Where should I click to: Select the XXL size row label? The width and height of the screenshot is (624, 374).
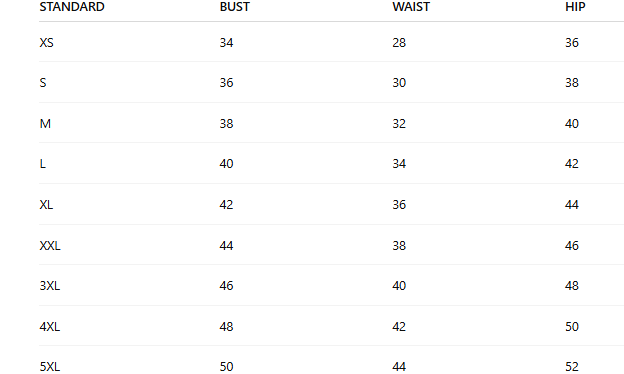coord(50,246)
